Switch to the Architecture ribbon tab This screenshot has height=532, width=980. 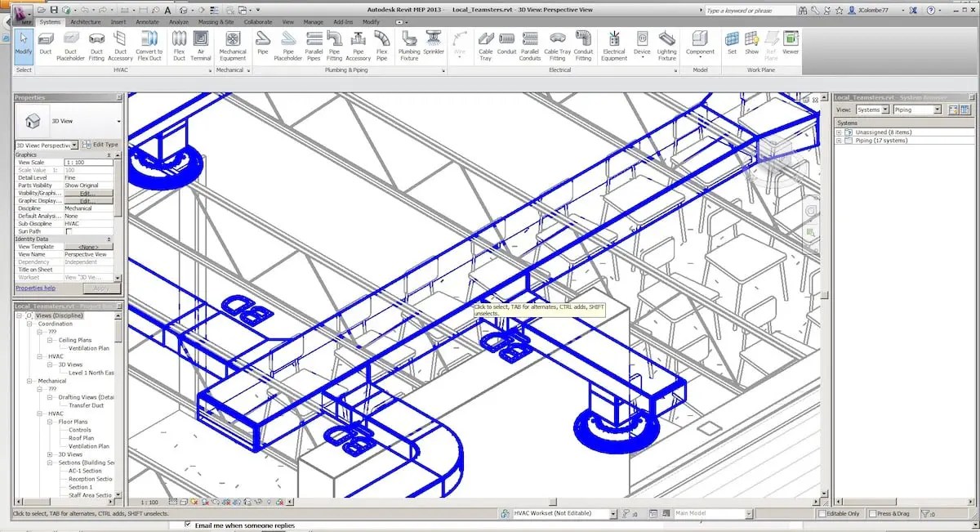[x=86, y=22]
